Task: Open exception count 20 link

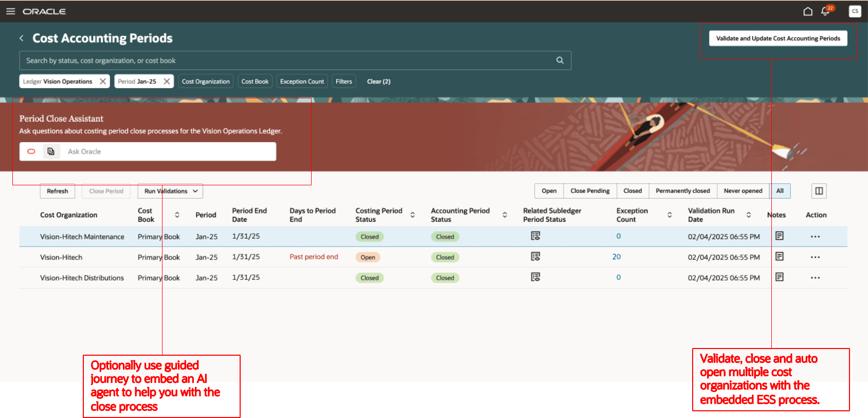Action: pos(617,256)
